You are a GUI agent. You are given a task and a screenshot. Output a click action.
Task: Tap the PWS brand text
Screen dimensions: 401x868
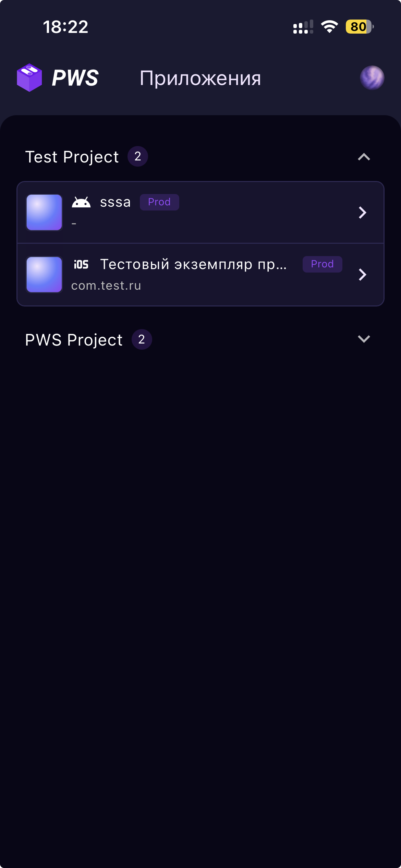tap(75, 78)
